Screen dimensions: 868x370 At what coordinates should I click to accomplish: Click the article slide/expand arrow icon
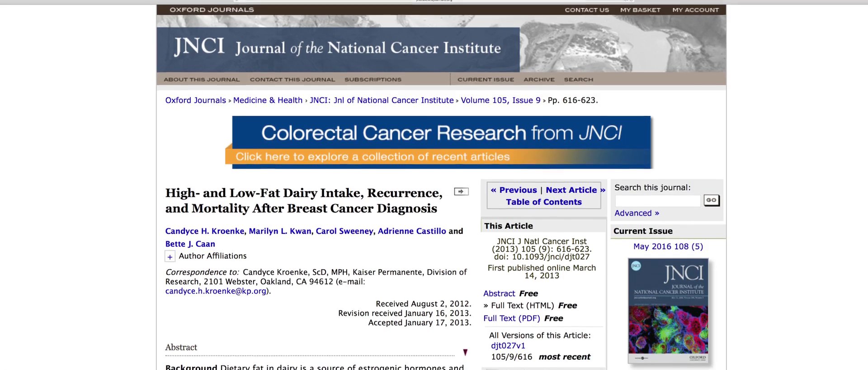click(461, 192)
